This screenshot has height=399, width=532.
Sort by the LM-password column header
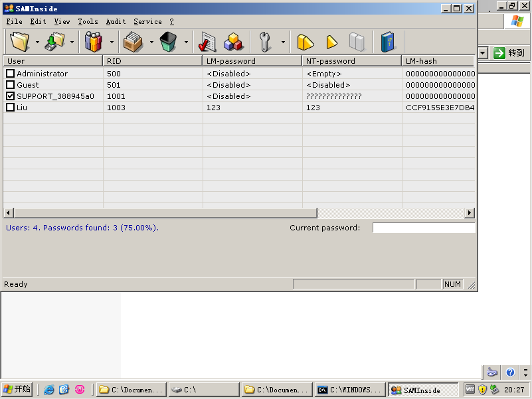[252, 60]
